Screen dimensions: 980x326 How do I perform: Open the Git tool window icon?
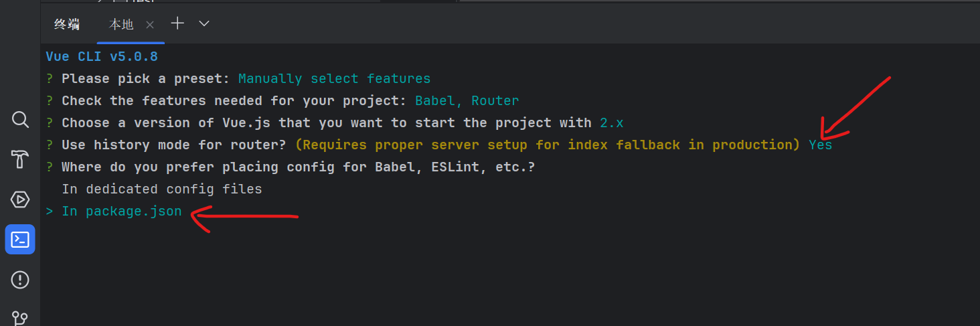tap(20, 317)
